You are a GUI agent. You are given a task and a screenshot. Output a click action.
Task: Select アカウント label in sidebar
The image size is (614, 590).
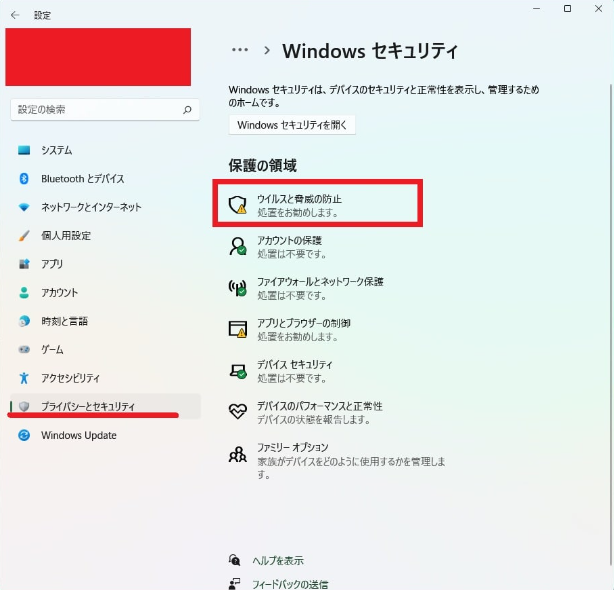click(x=60, y=293)
